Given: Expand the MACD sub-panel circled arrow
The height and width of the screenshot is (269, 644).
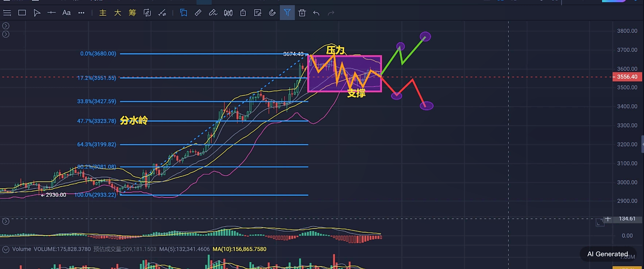Looking at the screenshot, I should 6,221.
